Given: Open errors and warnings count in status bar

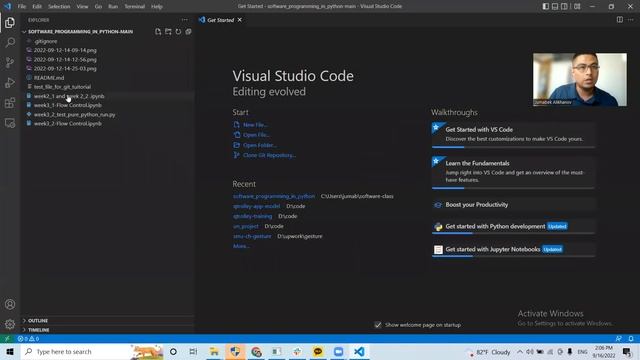Looking at the screenshot, I should pyautogui.click(x=28, y=339).
